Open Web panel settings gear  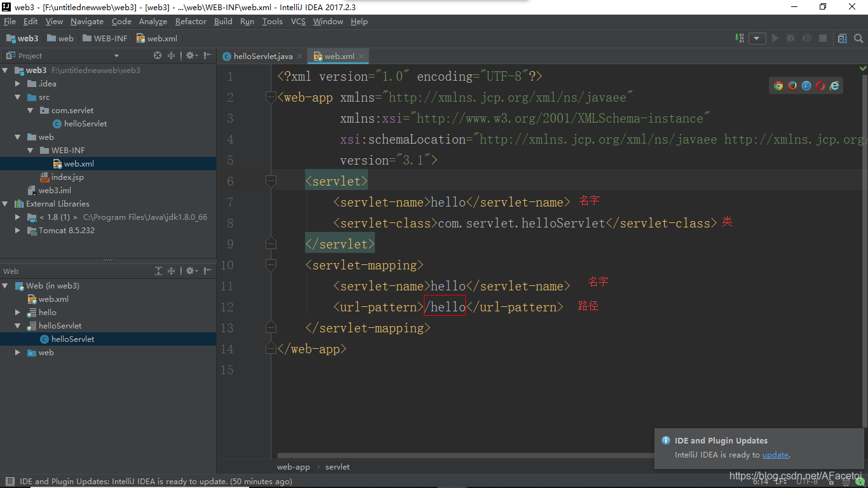pos(191,271)
